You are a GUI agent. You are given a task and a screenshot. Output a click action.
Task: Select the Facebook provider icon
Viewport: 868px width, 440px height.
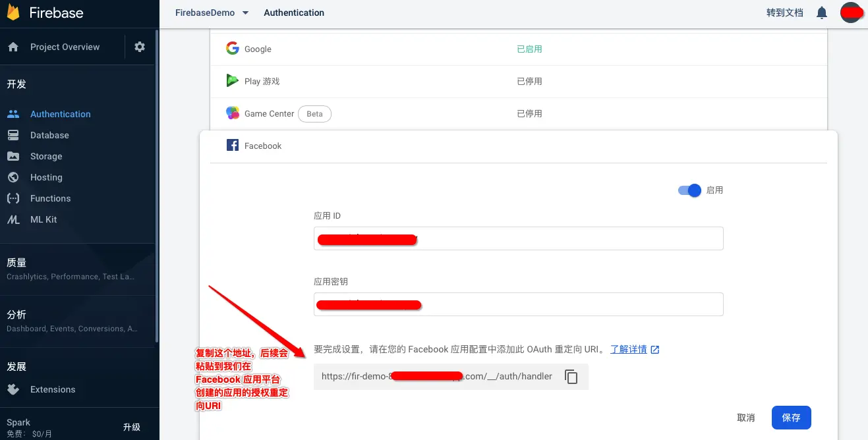(x=232, y=145)
